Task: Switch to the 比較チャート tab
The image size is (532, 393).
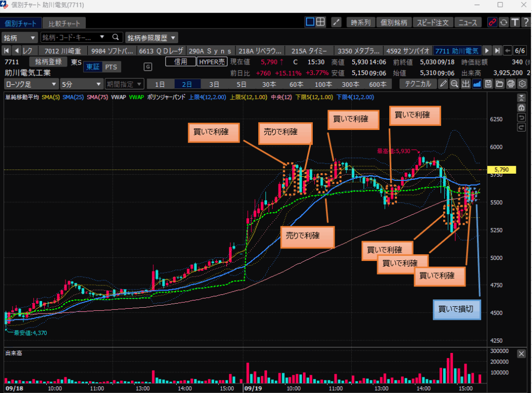Action: pyautogui.click(x=64, y=23)
